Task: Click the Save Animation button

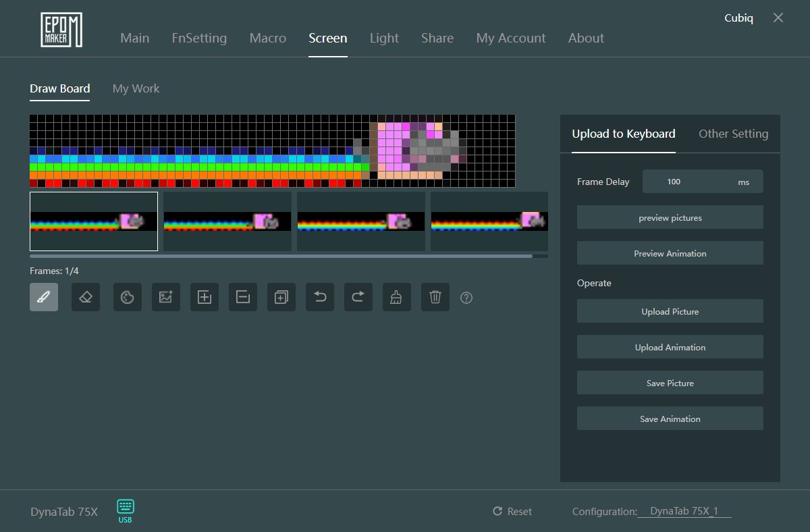Action: [670, 419]
